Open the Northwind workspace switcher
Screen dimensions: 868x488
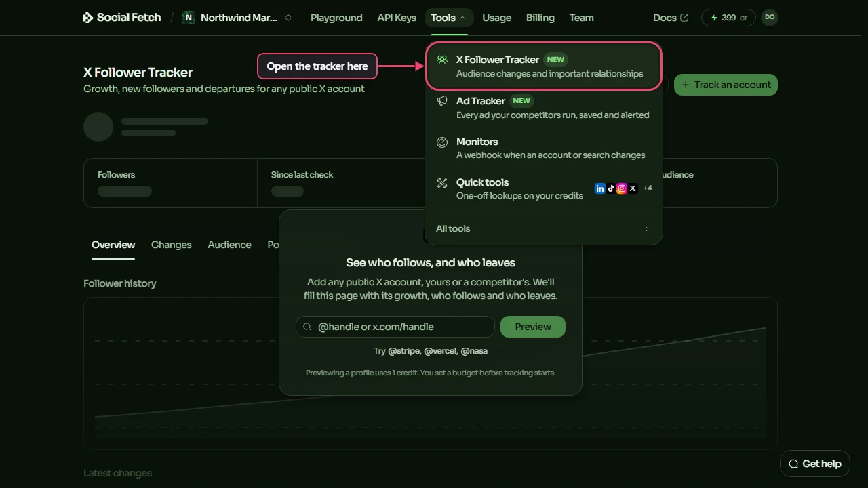[237, 18]
